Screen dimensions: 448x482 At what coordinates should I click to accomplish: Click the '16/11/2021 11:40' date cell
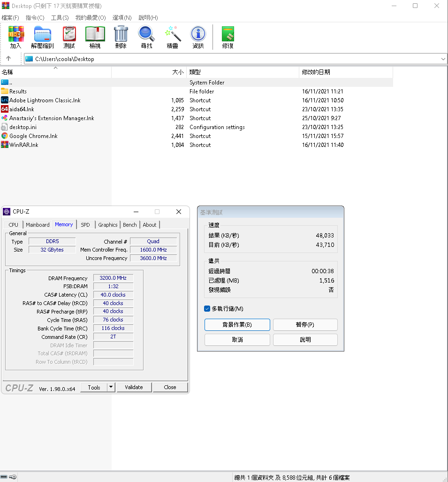323,145
